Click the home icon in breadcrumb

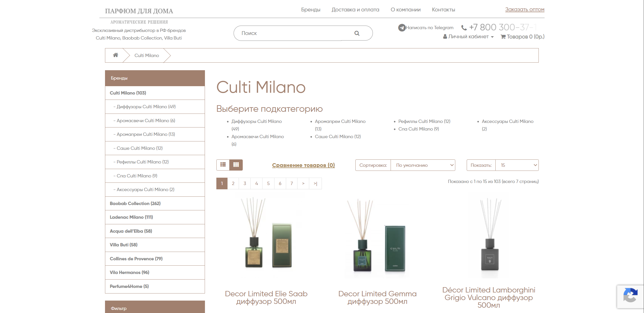click(115, 55)
